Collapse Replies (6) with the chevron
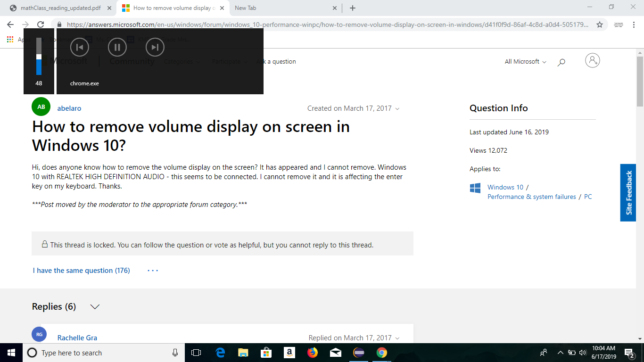This screenshot has height=362, width=644. point(95,307)
